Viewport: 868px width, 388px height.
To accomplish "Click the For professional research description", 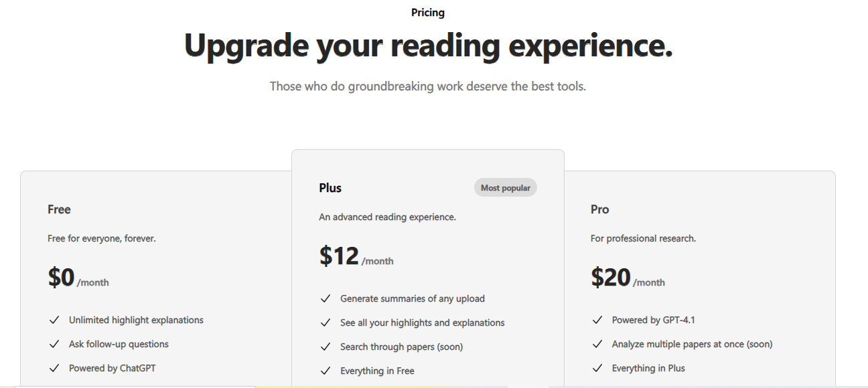I will [643, 239].
